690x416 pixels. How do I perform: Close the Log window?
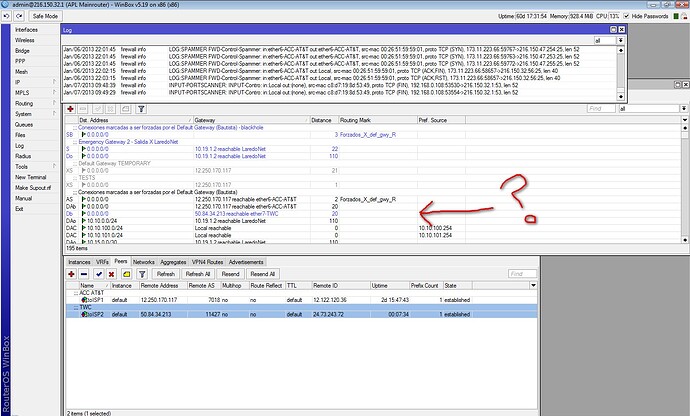click(x=621, y=29)
